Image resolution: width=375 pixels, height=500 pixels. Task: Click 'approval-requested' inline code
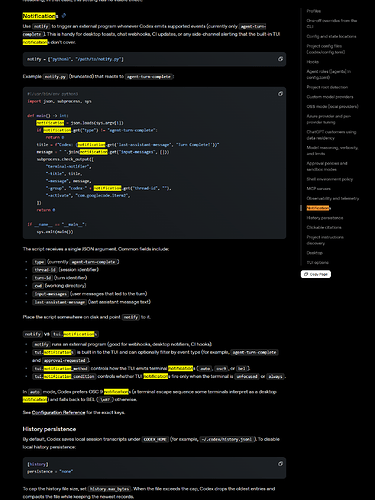click(x=65, y=360)
